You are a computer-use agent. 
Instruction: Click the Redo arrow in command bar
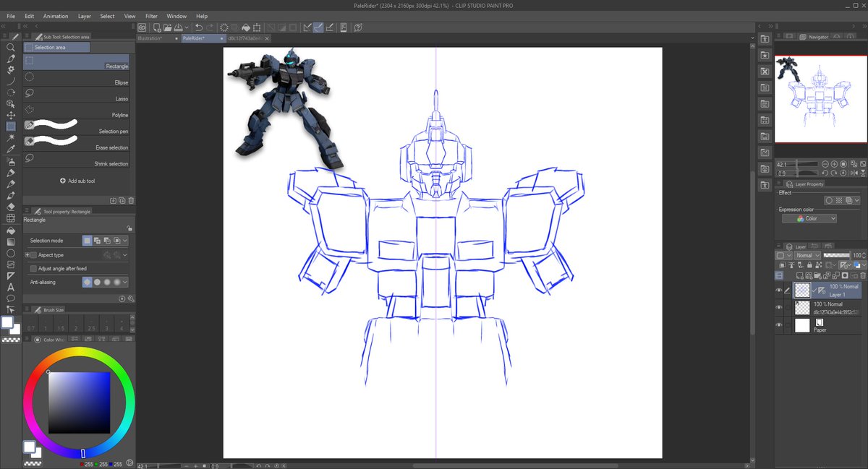coord(210,27)
